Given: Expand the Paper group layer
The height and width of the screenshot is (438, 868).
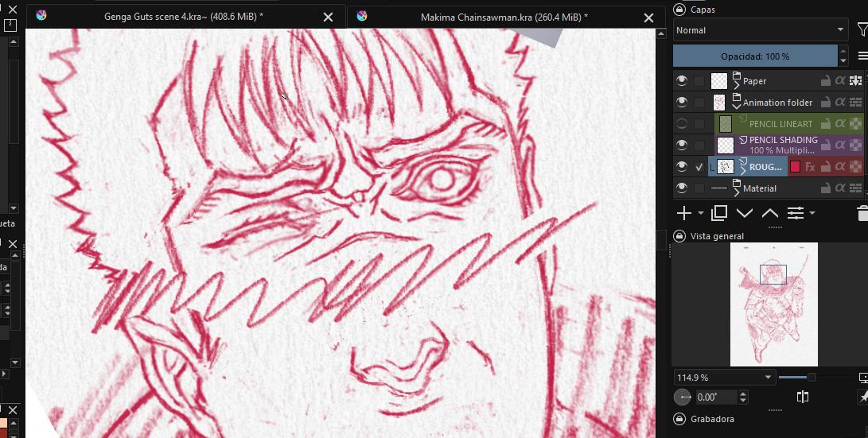Looking at the screenshot, I should (x=737, y=86).
